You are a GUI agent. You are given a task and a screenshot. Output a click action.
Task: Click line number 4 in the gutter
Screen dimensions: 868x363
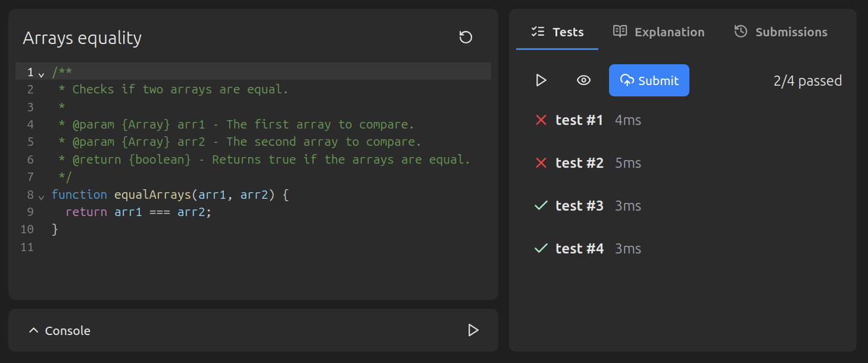30,124
